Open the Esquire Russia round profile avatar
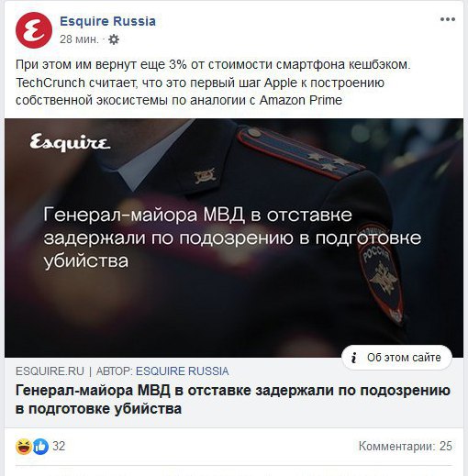The width and height of the screenshot is (468, 476). pyautogui.click(x=34, y=30)
